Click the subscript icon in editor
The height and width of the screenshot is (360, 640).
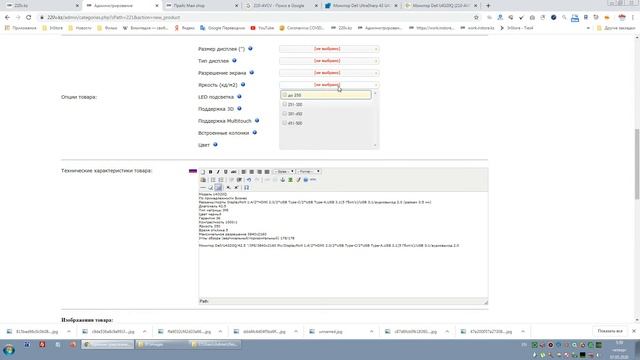(x=228, y=187)
